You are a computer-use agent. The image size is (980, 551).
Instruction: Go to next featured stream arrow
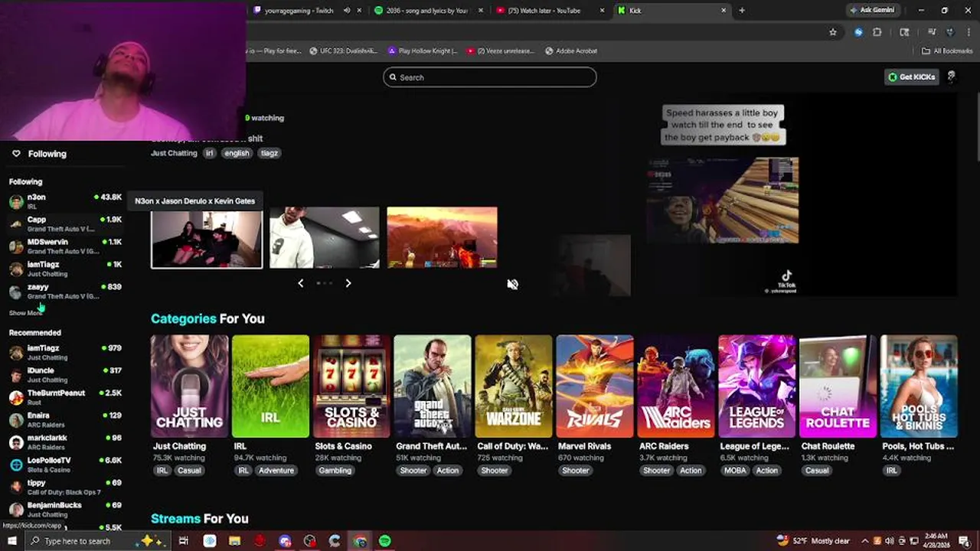coord(348,283)
